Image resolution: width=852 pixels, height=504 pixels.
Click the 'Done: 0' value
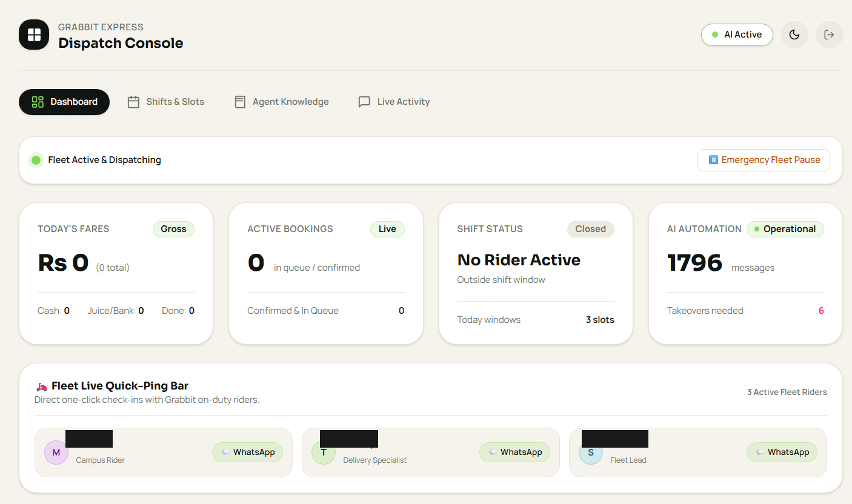(178, 311)
